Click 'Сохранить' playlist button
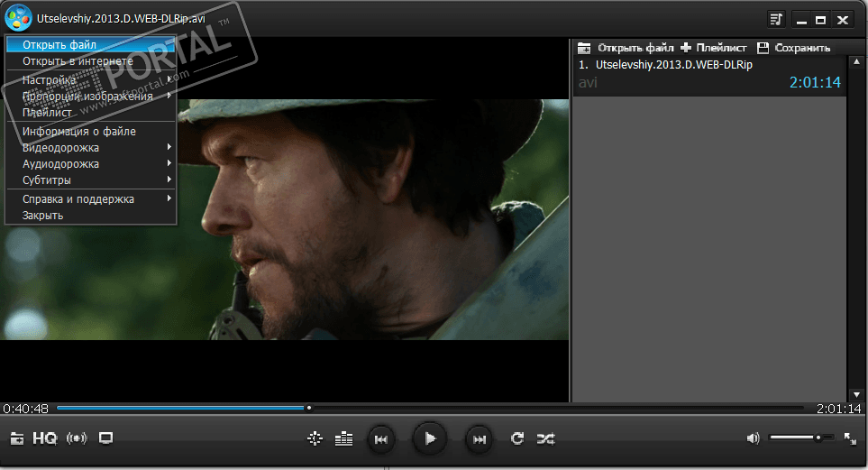This screenshot has height=470, width=868. pos(794,48)
